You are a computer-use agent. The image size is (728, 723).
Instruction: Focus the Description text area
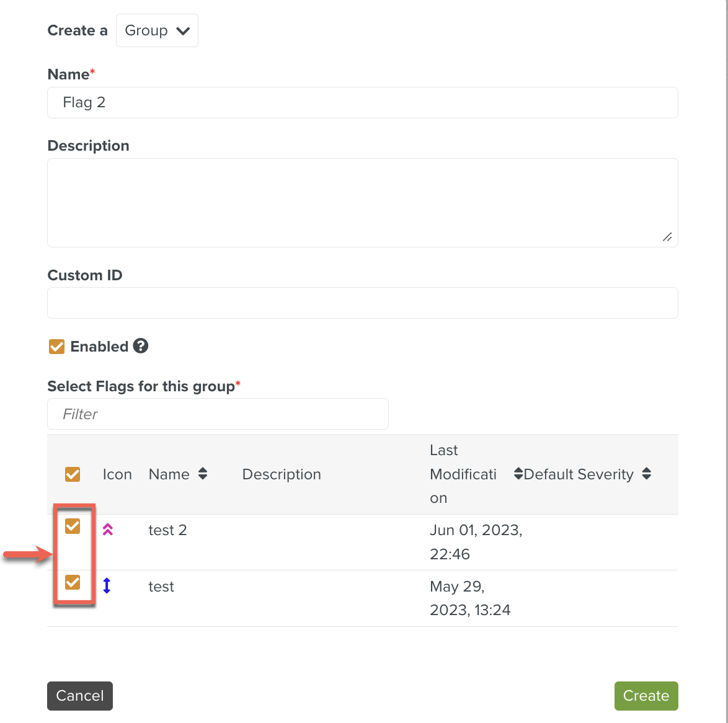tap(362, 202)
